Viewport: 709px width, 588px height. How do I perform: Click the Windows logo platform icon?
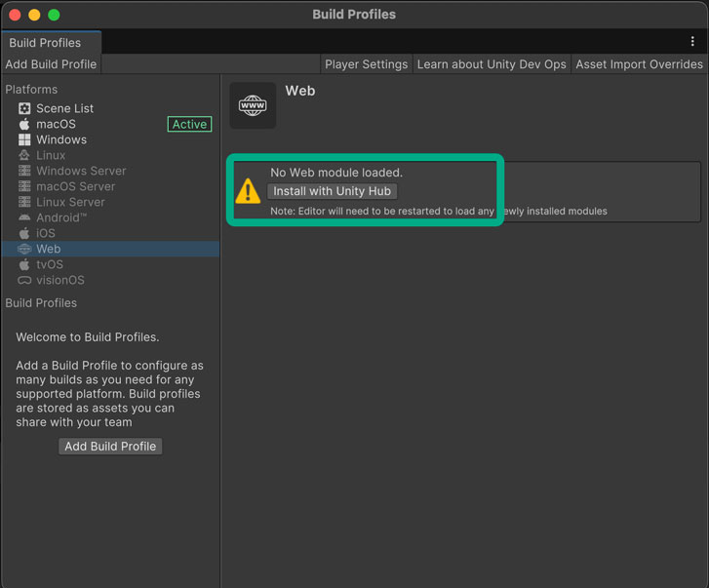tap(24, 139)
